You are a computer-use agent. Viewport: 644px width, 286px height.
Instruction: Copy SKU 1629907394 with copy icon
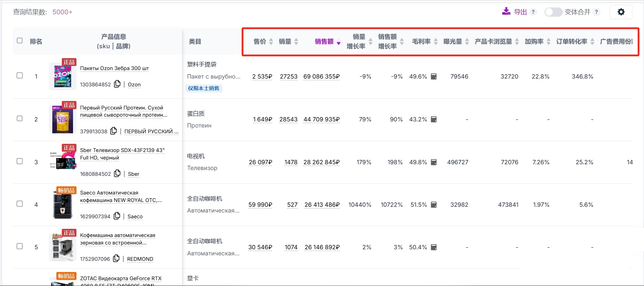pyautogui.click(x=117, y=216)
